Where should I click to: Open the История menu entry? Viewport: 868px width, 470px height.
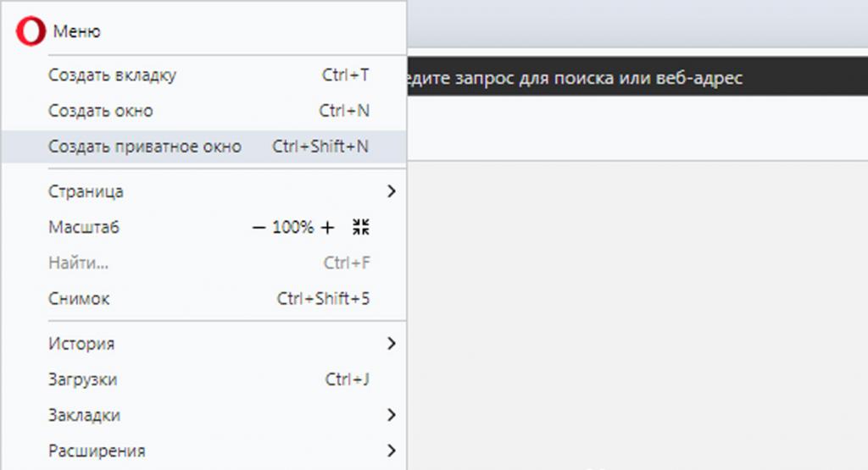(x=204, y=343)
